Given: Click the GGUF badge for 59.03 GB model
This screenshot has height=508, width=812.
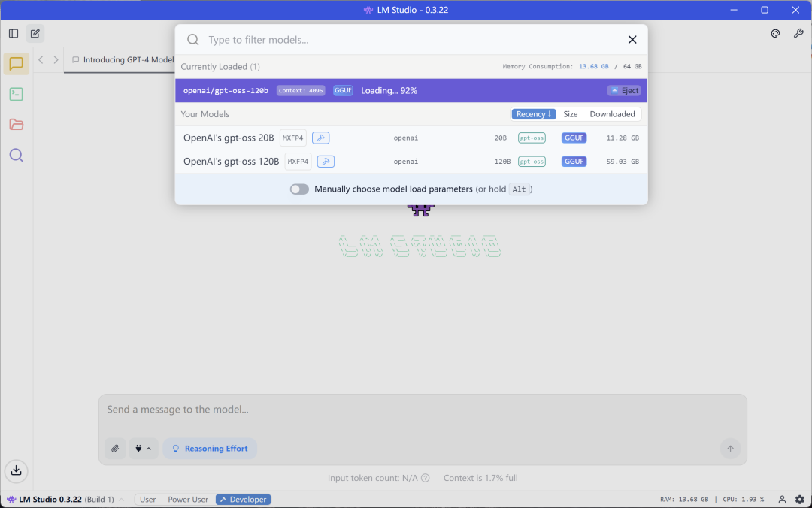Looking at the screenshot, I should 574,162.
